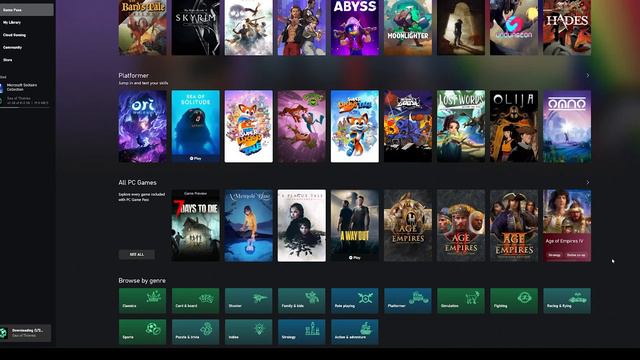
Task: Open the Card & board genre tile
Action: pos(196,301)
